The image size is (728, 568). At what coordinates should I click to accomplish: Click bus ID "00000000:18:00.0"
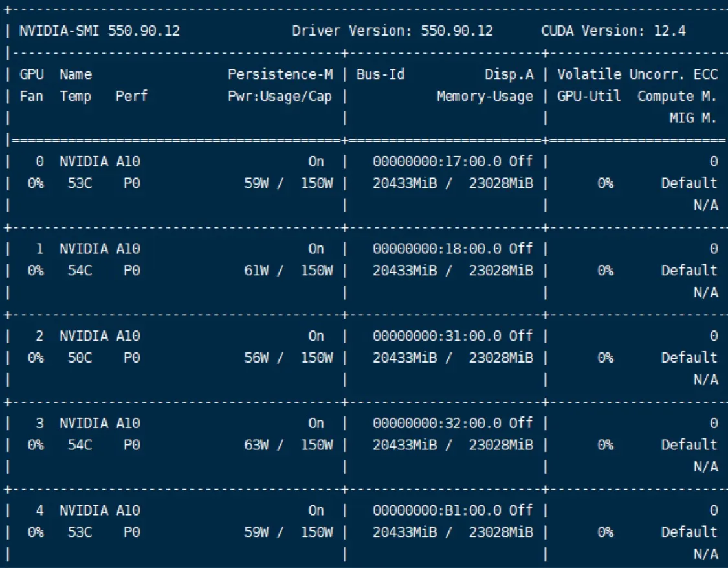coord(437,249)
